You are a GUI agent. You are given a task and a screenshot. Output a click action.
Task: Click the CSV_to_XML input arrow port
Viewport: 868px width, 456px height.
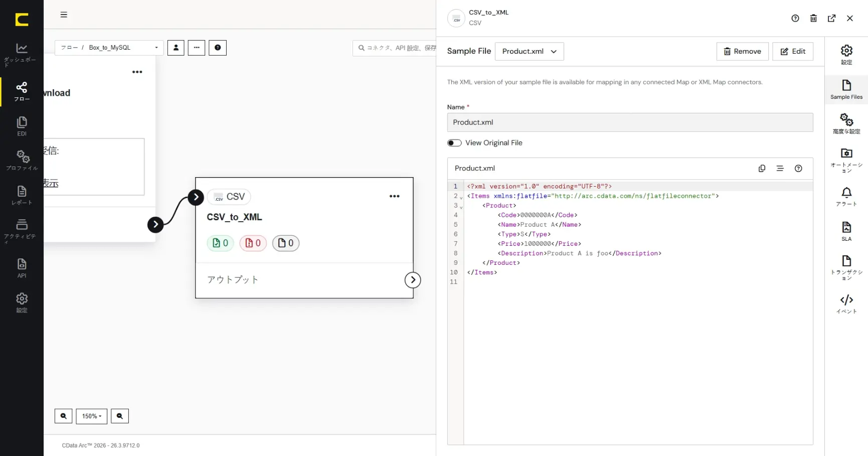point(196,197)
